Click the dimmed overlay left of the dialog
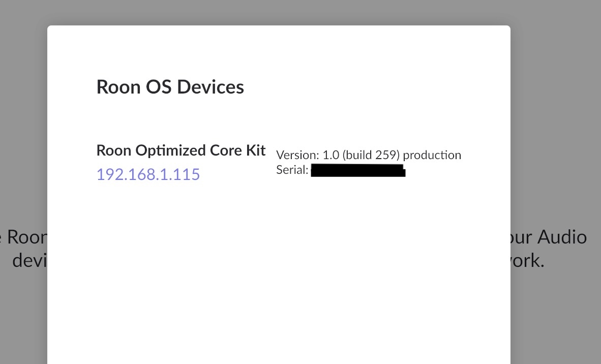 23,153
